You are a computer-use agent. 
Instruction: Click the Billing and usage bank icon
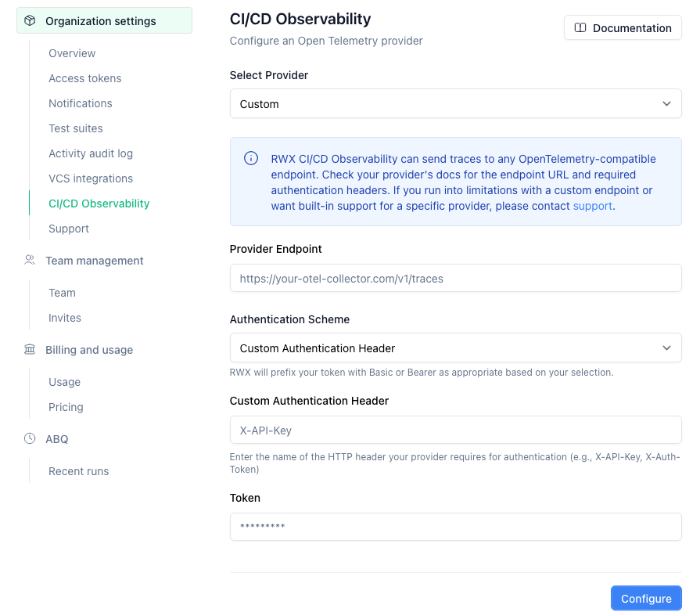pyautogui.click(x=30, y=349)
